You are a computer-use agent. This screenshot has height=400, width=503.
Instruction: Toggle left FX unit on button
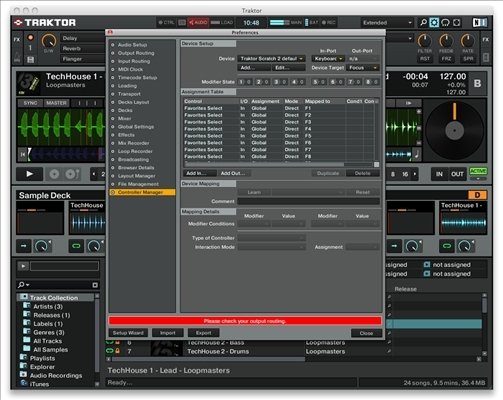pos(30,38)
